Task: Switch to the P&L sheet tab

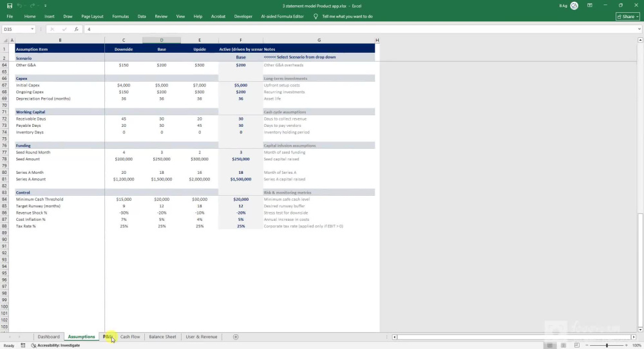Action: point(108,337)
